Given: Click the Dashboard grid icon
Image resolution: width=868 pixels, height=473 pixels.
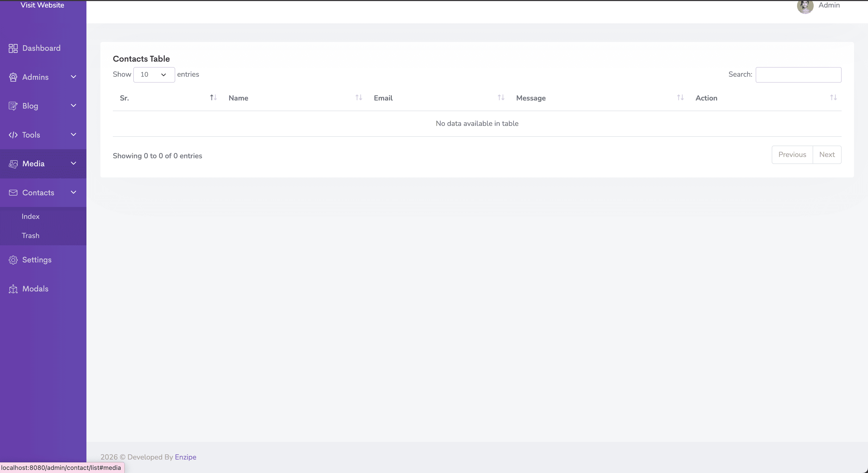Looking at the screenshot, I should coord(13,48).
